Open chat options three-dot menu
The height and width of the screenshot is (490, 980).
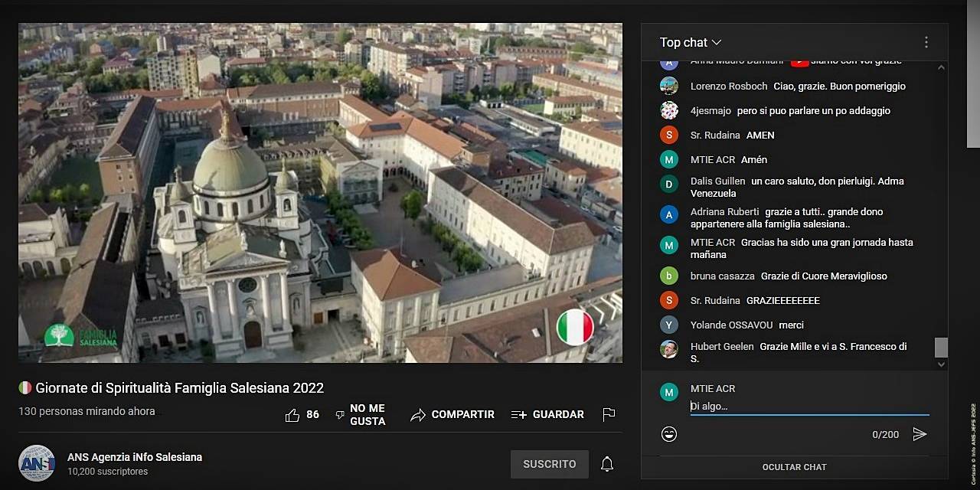[926, 43]
